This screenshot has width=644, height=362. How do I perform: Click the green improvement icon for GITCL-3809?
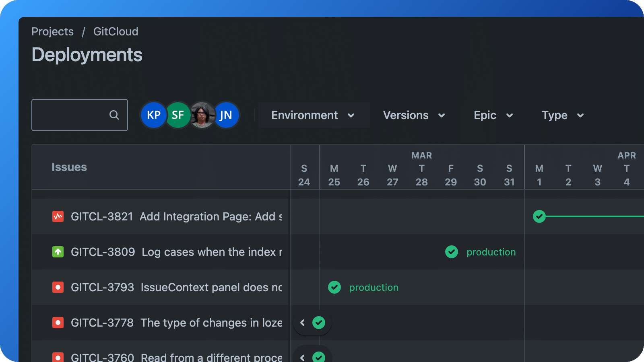click(x=58, y=252)
